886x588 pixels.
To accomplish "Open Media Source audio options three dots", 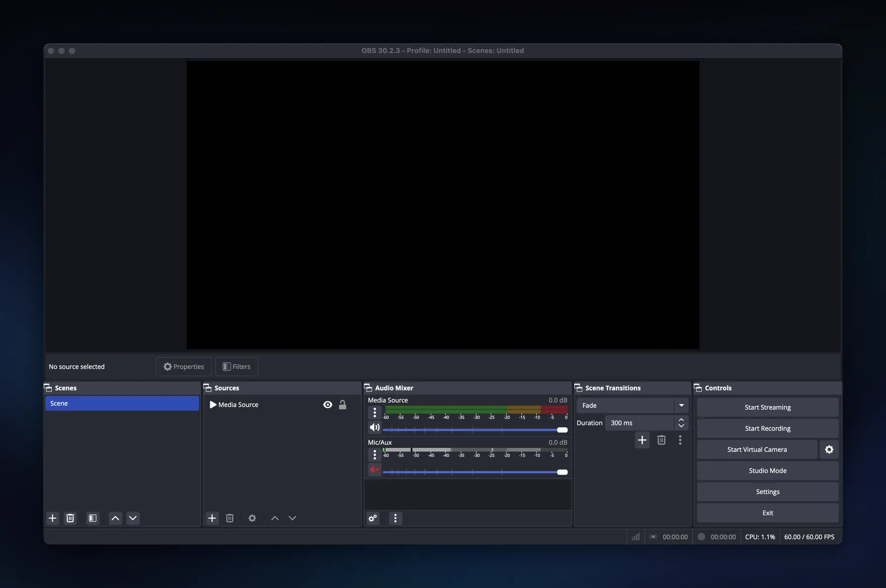I will click(x=375, y=412).
